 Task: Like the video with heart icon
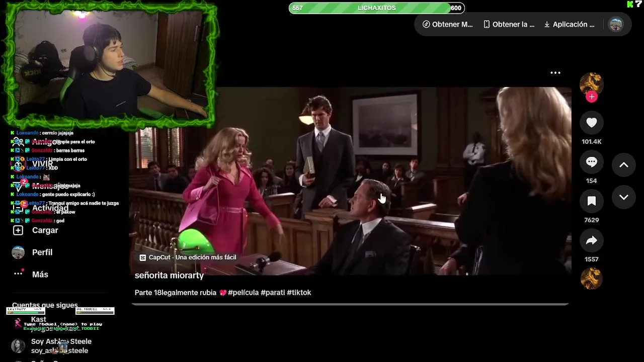pyautogui.click(x=591, y=123)
